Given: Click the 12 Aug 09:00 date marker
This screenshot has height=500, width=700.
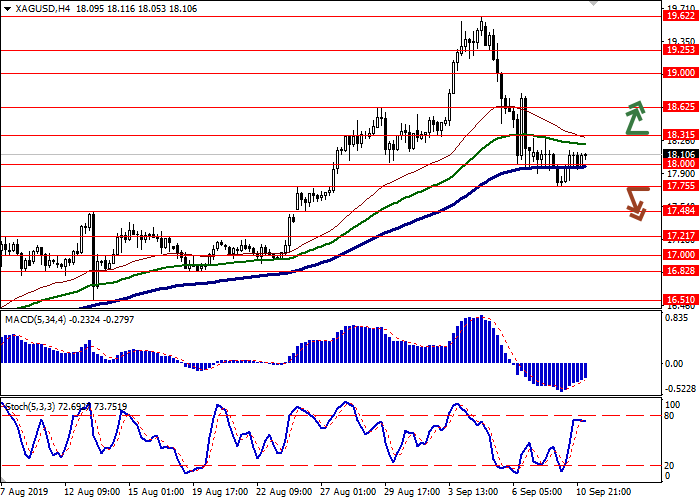Looking at the screenshot, I should pos(92,493).
